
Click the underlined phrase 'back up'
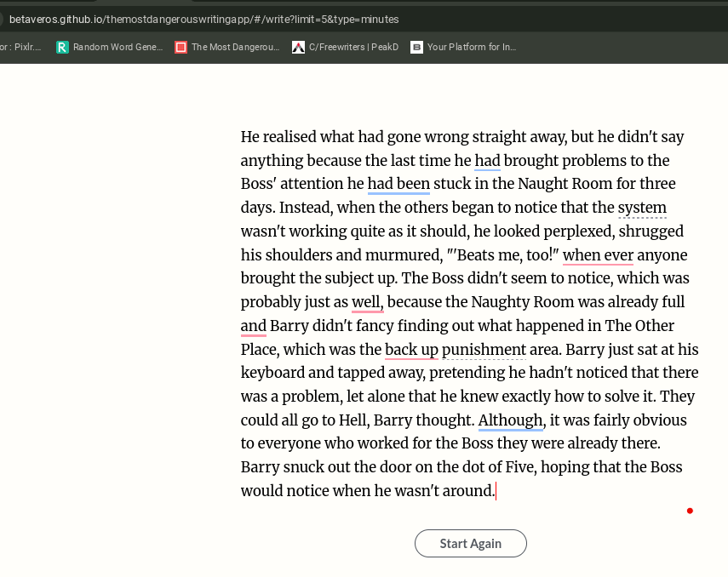coord(411,350)
